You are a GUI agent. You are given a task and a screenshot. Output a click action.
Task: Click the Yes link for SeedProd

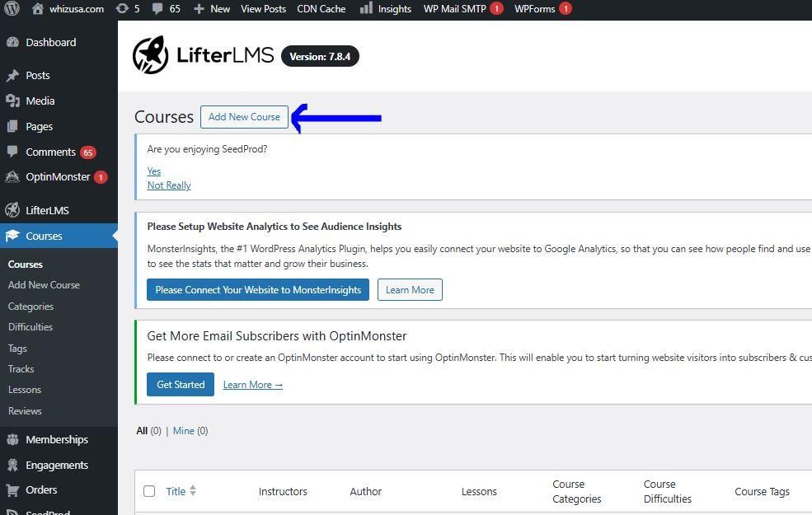[x=154, y=171]
